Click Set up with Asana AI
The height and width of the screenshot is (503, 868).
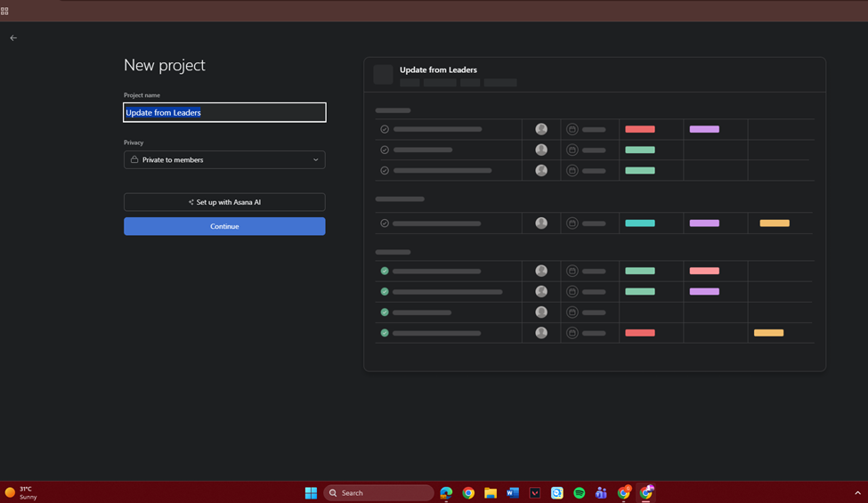[224, 202]
